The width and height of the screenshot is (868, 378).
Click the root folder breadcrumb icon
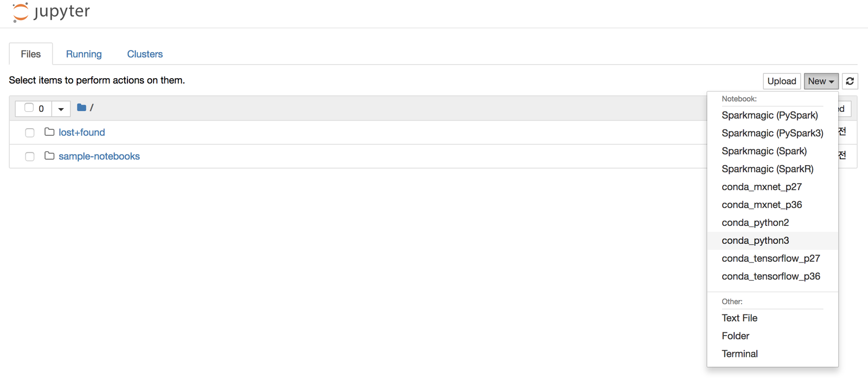pyautogui.click(x=81, y=108)
